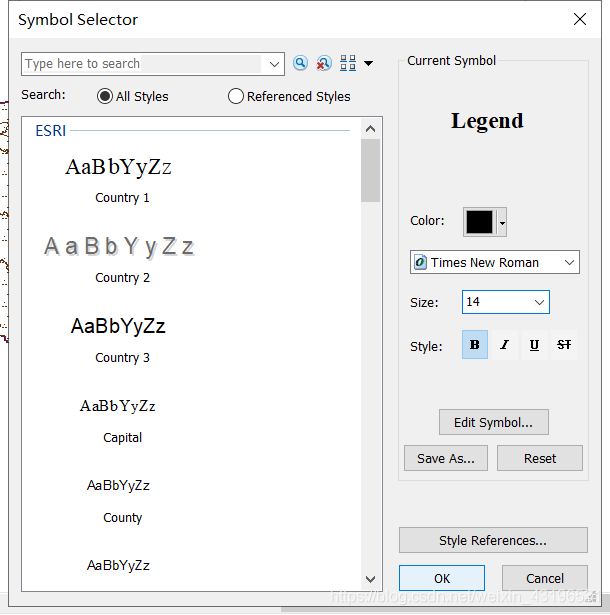Toggle the Bold style button
Image resolution: width=610 pixels, height=615 pixels.
click(x=475, y=344)
